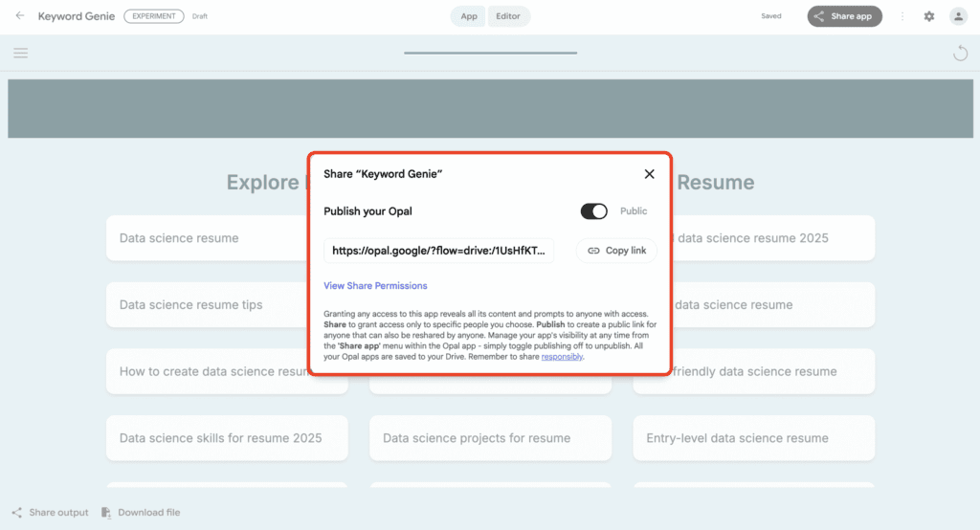Click the restart refresh icon
980x530 pixels.
point(960,54)
